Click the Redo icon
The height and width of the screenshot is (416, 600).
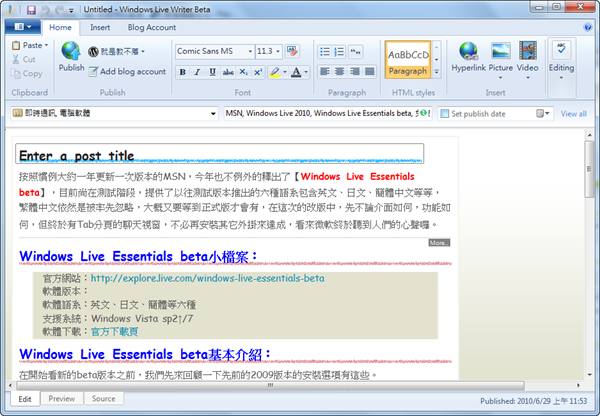click(x=59, y=10)
